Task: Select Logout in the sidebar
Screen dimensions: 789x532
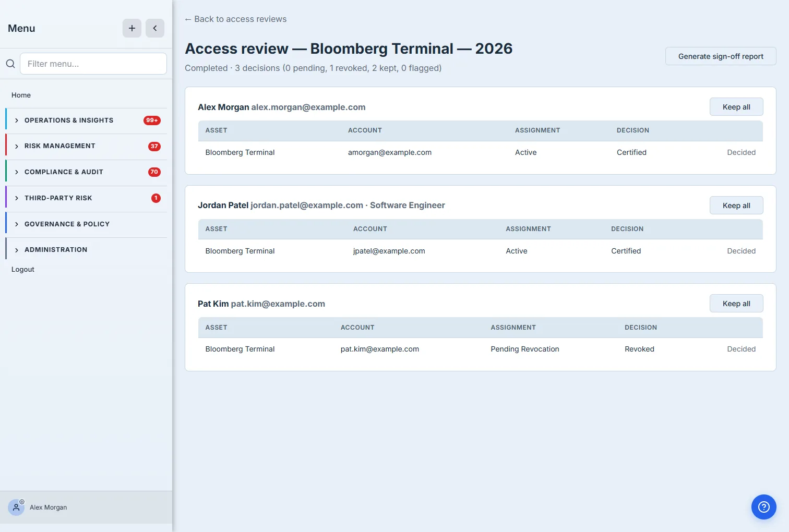Action: (x=23, y=269)
